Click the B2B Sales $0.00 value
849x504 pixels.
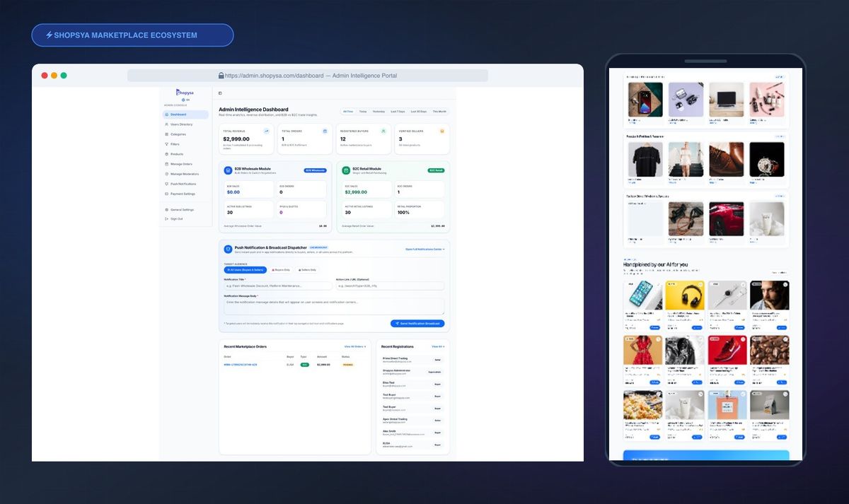[233, 192]
